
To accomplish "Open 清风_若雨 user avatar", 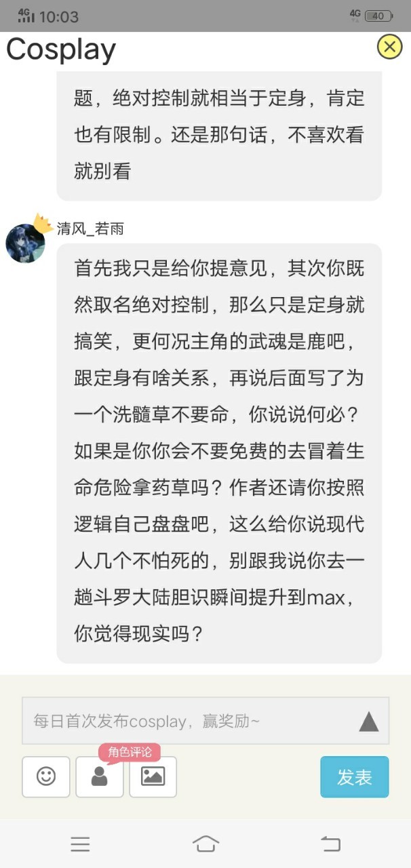I will click(26, 243).
